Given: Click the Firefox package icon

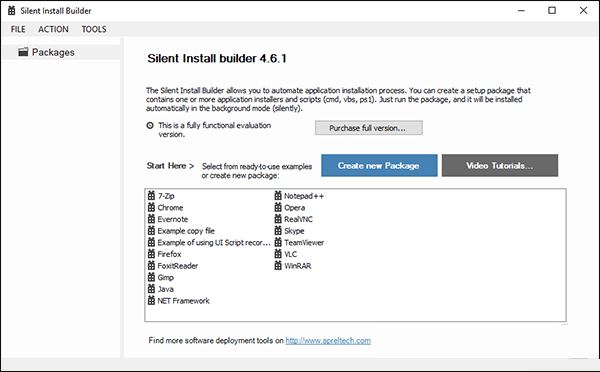Looking at the screenshot, I should click(x=152, y=254).
